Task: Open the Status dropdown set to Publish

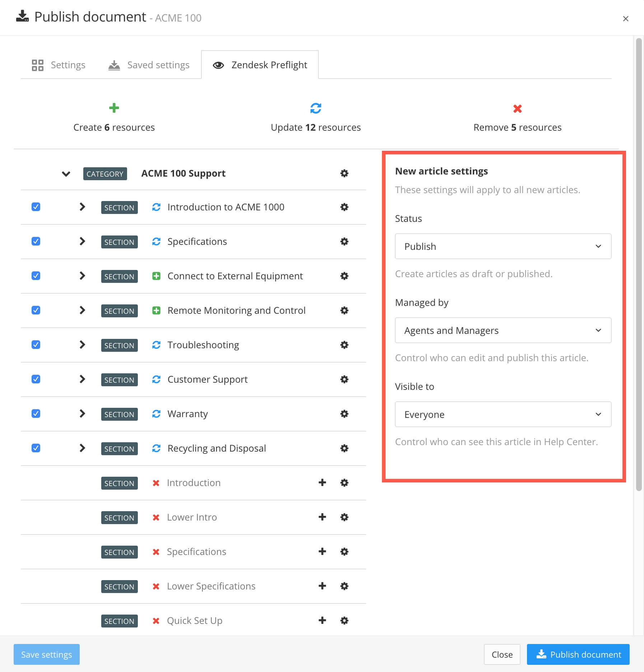Action: (503, 246)
